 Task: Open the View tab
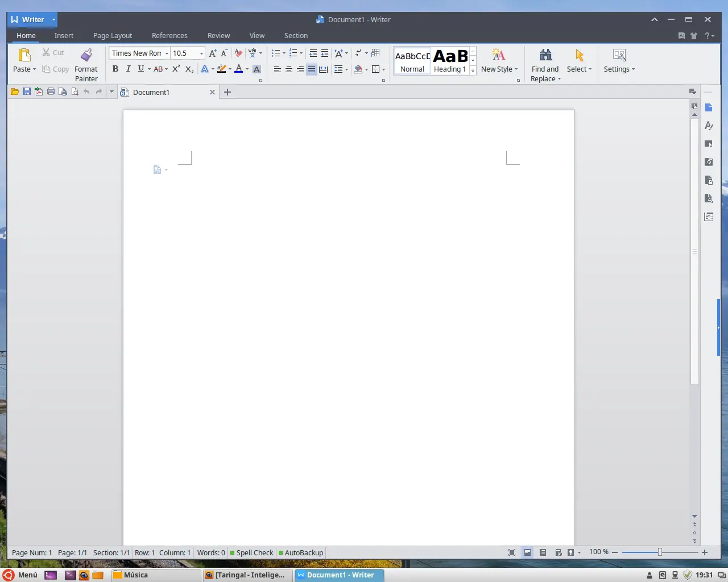(x=257, y=35)
